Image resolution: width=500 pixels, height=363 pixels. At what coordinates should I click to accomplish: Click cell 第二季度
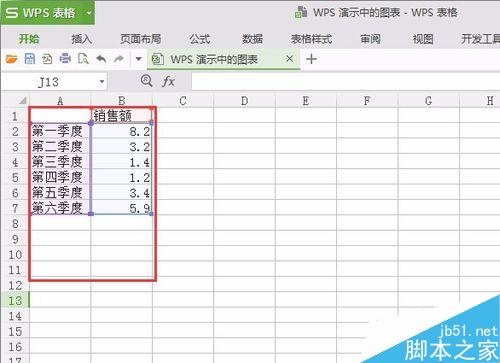click(x=60, y=147)
